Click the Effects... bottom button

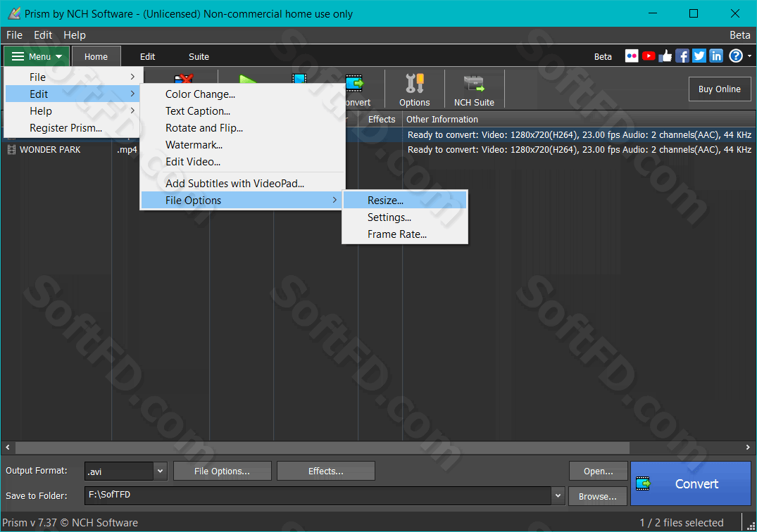point(326,471)
